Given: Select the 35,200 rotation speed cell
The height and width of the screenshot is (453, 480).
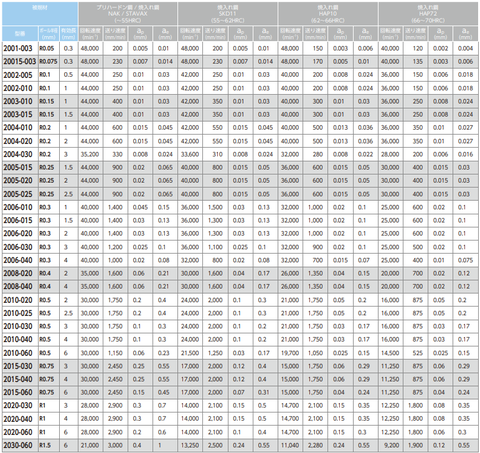Looking at the screenshot, I should point(91,154).
